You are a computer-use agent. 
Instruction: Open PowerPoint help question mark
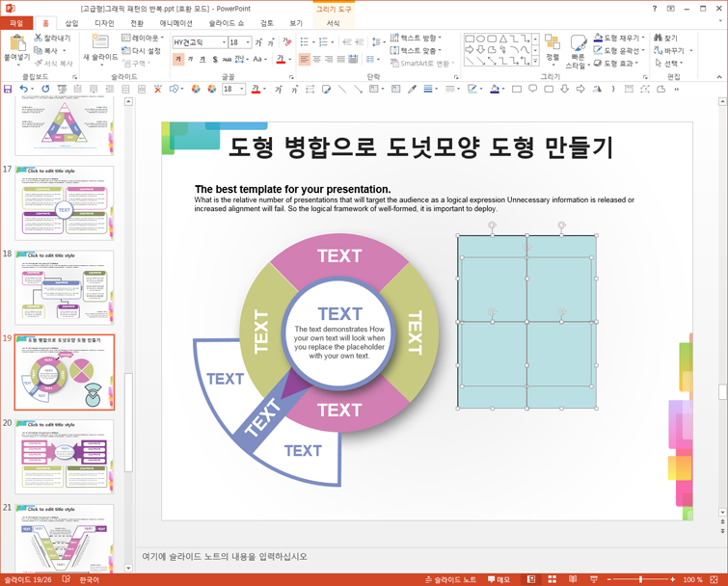point(655,9)
